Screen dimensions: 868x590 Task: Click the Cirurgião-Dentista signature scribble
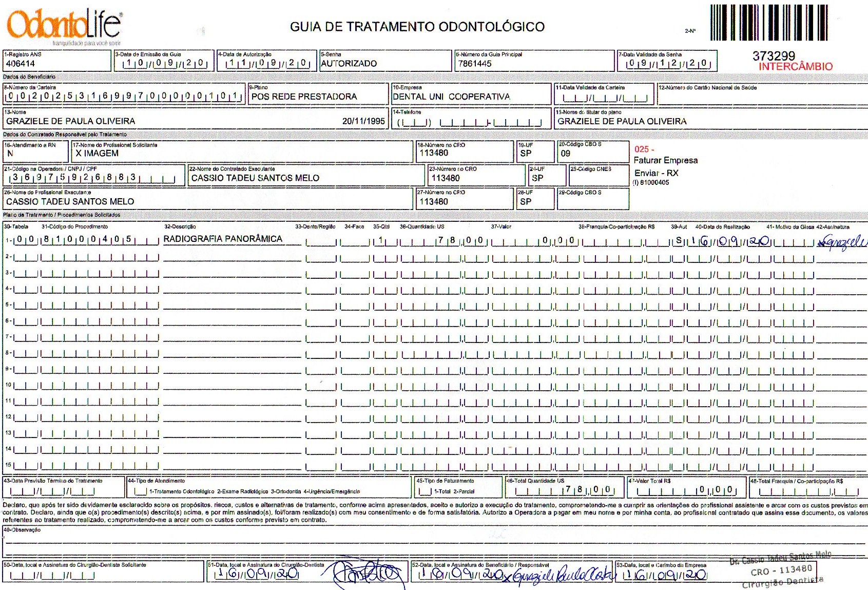(365, 574)
